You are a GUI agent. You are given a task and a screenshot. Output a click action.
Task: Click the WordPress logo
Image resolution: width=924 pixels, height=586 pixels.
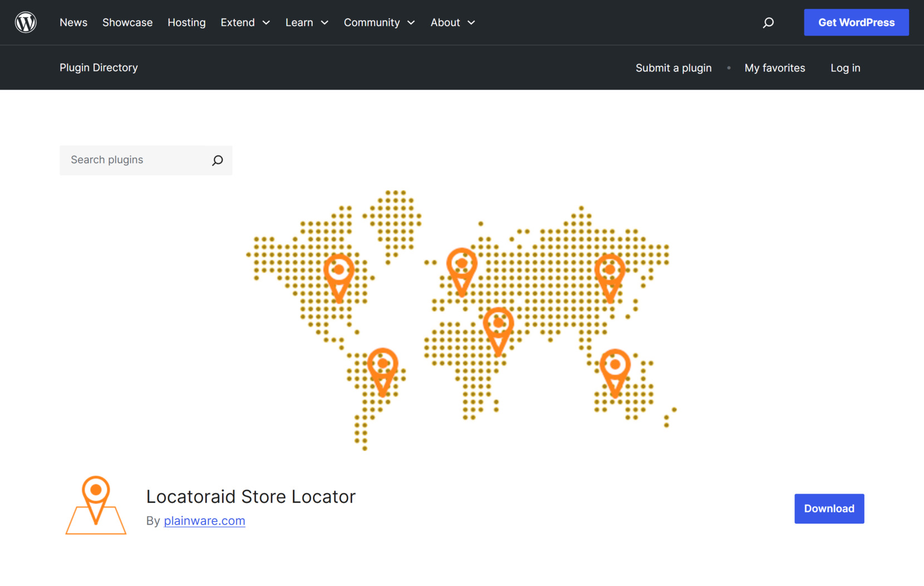click(x=26, y=22)
